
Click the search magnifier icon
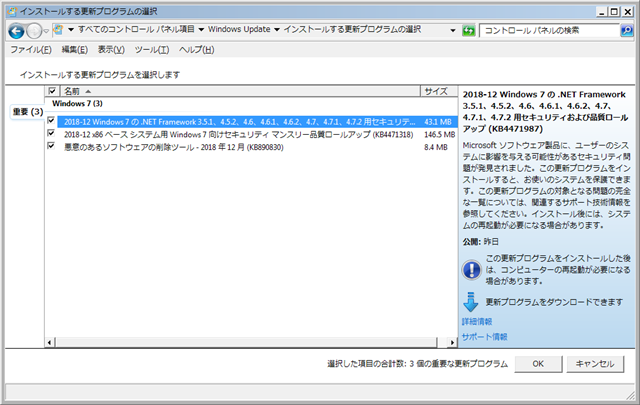click(627, 30)
